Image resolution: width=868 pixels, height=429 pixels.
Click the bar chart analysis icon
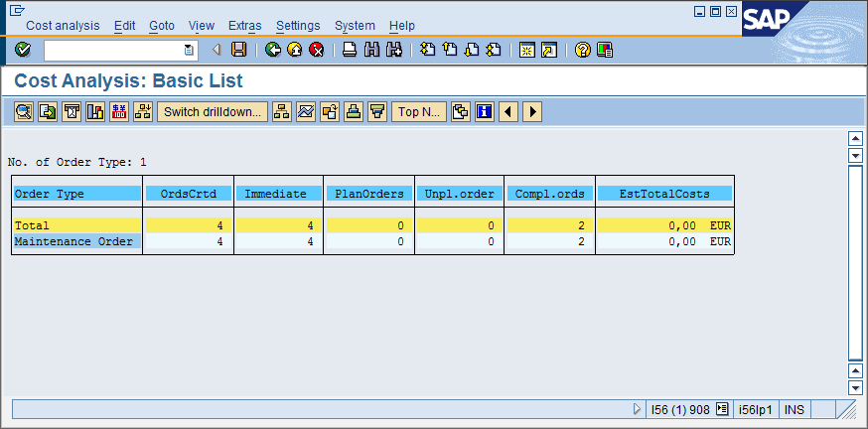click(x=95, y=112)
